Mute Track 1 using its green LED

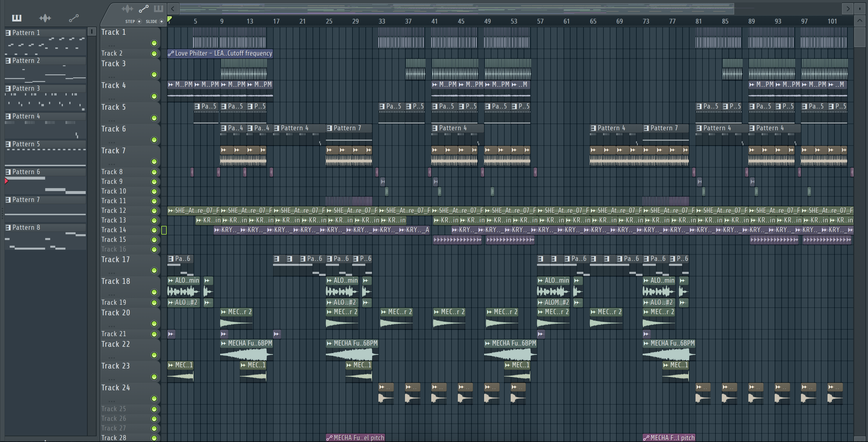154,43
